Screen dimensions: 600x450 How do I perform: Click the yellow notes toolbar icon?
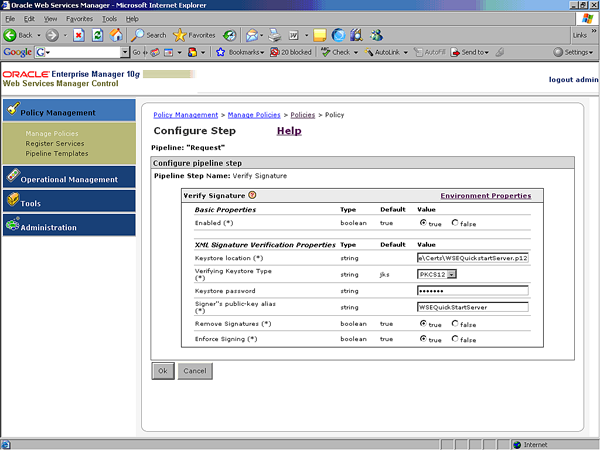coord(320,36)
